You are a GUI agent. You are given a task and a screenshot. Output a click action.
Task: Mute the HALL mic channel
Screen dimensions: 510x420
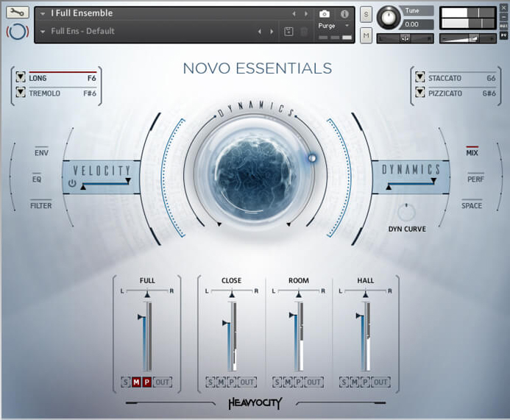coord(355,382)
